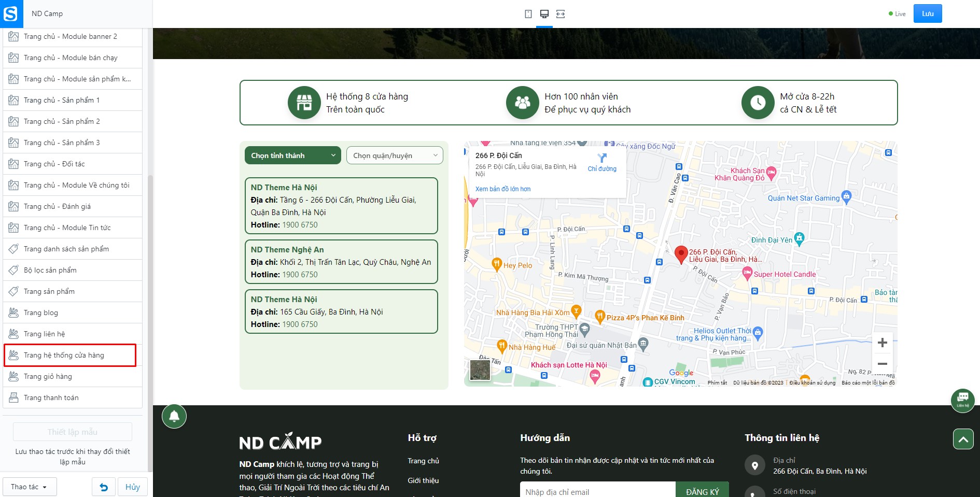The image size is (980, 497).
Task: Select the ND Theme Nghệ An store card
Action: (341, 262)
